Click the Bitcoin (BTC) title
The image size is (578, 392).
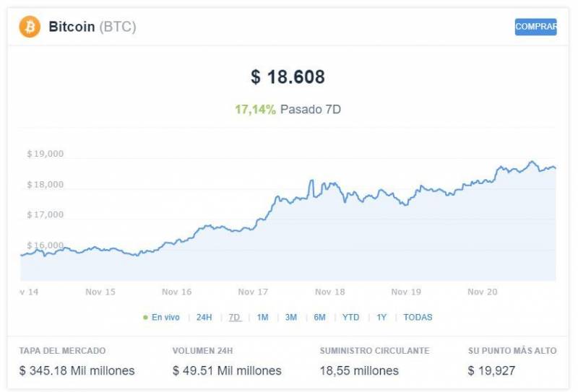click(x=92, y=27)
